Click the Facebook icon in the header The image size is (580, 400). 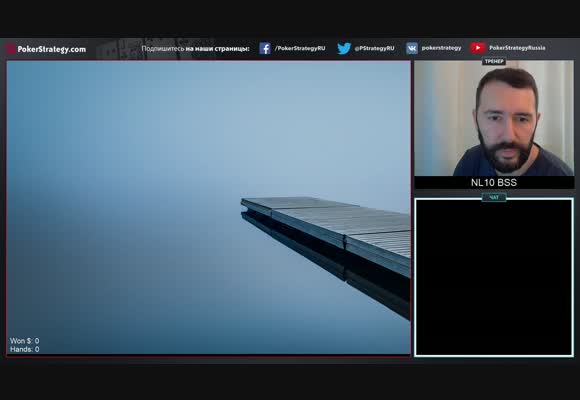(x=265, y=48)
